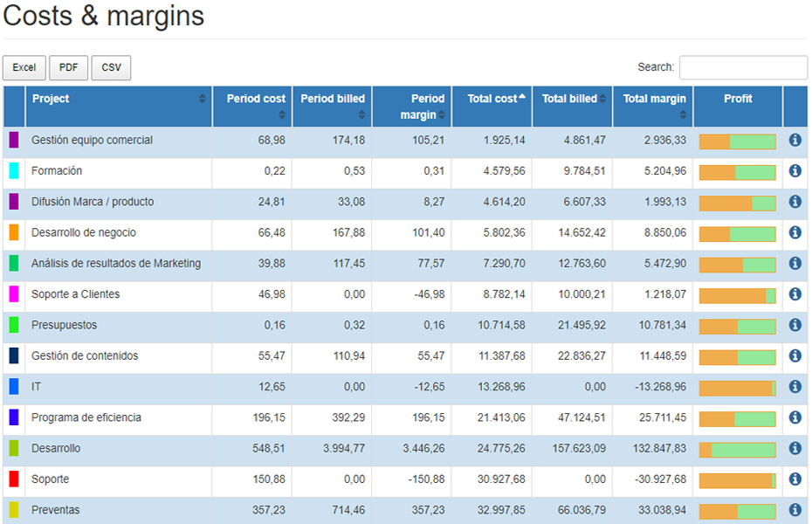Click info icon for Desarrollo de negocio
Viewport: 812px width, 524px height.
point(795,233)
